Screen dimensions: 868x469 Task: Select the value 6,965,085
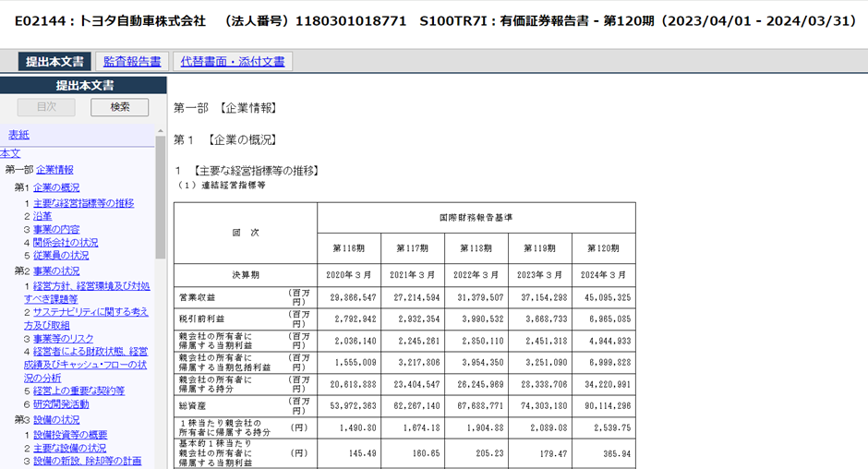pyautogui.click(x=609, y=319)
